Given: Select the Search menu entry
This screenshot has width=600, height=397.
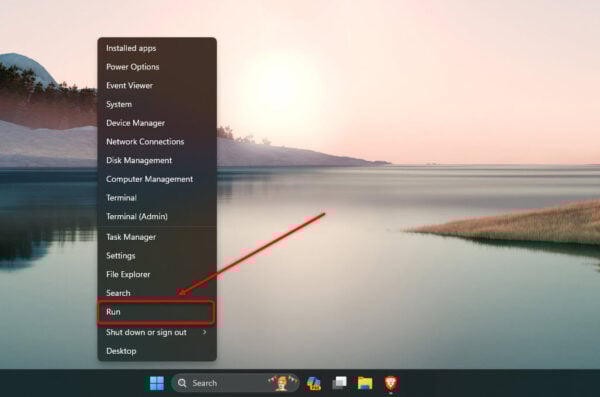Looking at the screenshot, I should pos(157,293).
